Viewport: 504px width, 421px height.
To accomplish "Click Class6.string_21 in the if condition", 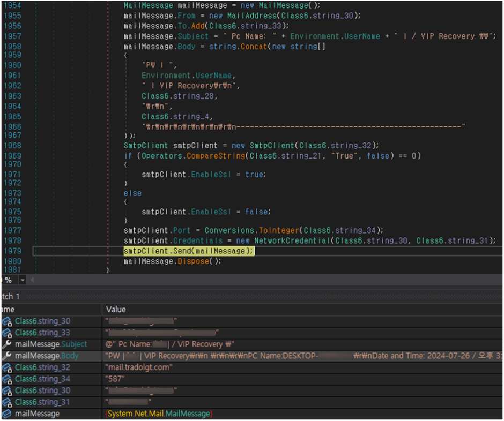I will tap(286, 156).
